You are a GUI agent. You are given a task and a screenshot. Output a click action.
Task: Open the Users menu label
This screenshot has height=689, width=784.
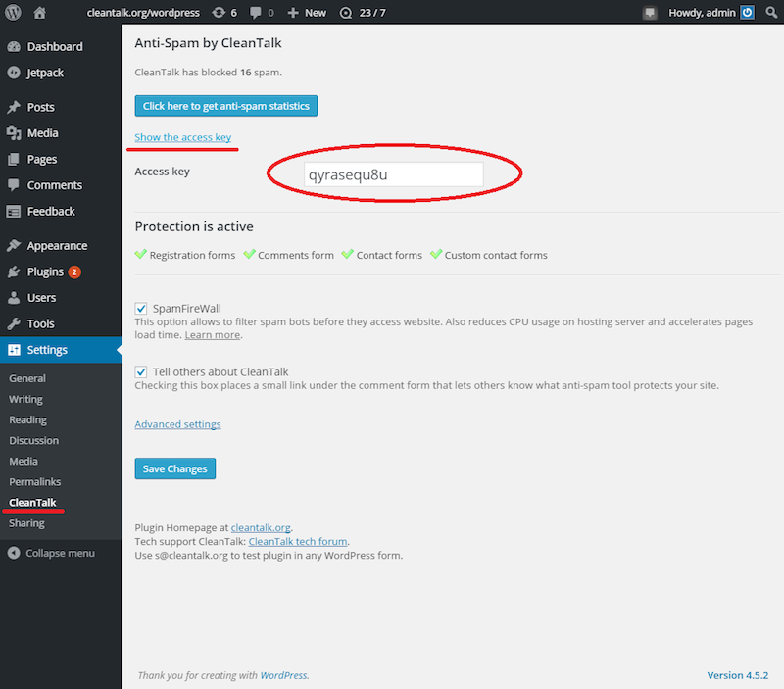click(x=41, y=298)
